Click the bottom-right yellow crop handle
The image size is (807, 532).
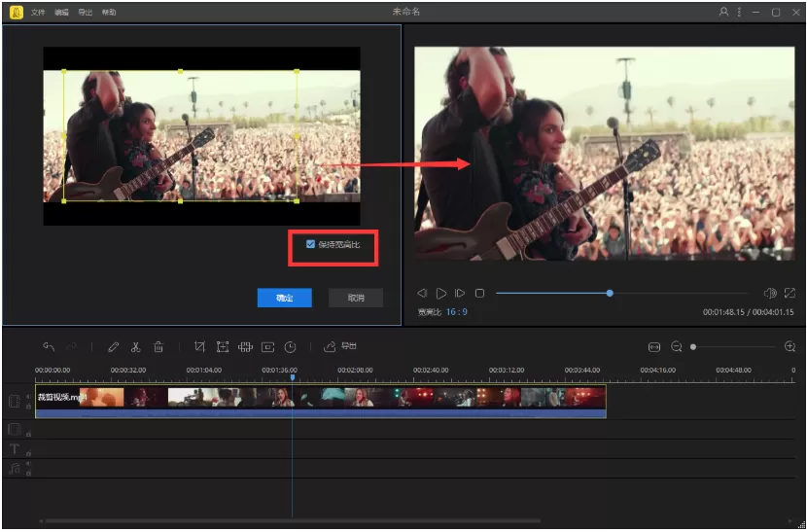coord(297,201)
